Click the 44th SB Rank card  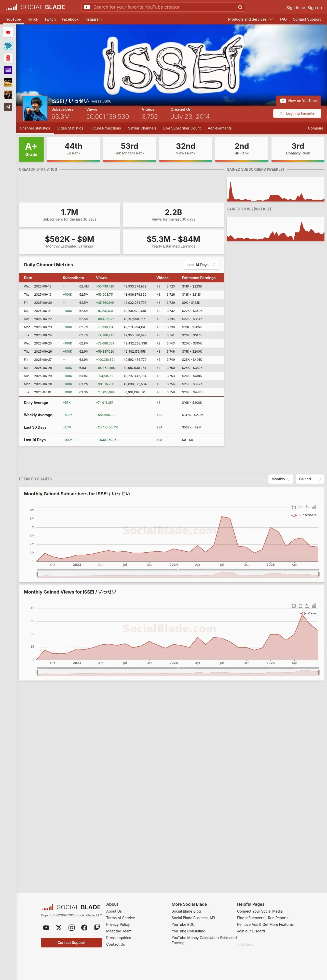tap(73, 149)
